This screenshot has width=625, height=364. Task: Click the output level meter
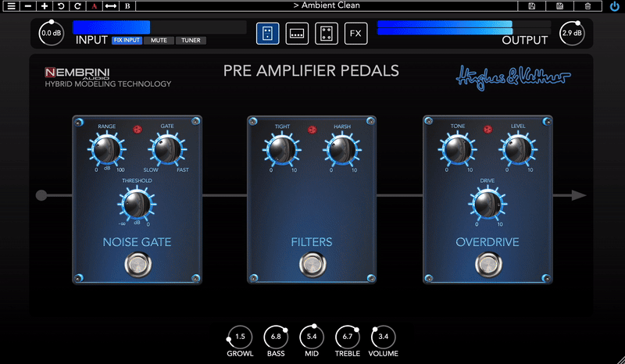[x=464, y=27]
